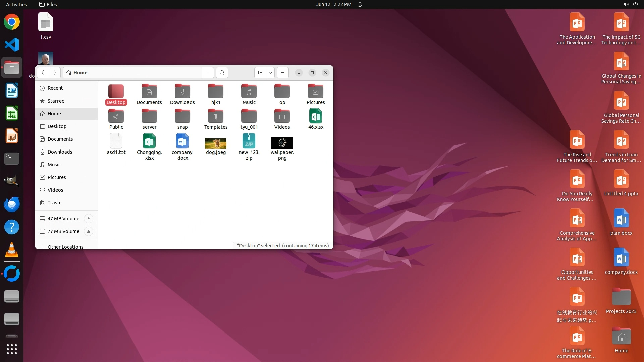644x362 pixels.
Task: Eject the 77 MB Volume
Action: click(89, 231)
